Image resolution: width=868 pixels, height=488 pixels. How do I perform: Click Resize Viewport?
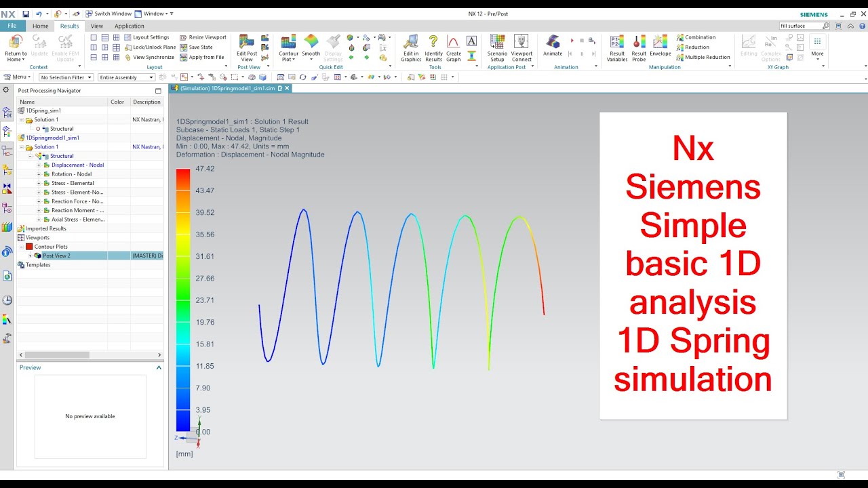[203, 37]
